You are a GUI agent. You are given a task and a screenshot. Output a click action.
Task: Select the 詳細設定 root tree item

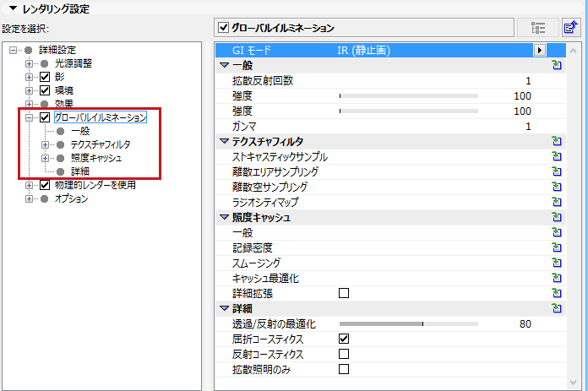click(x=57, y=50)
